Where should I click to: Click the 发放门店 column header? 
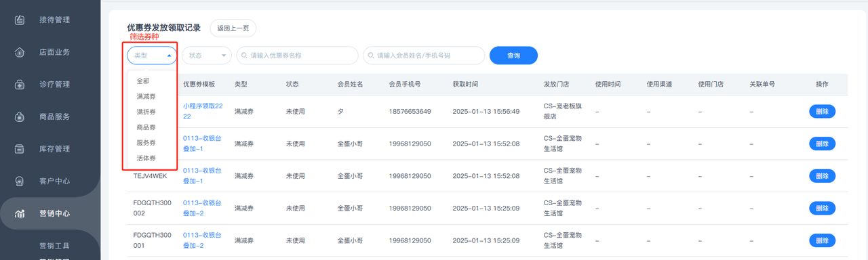556,85
